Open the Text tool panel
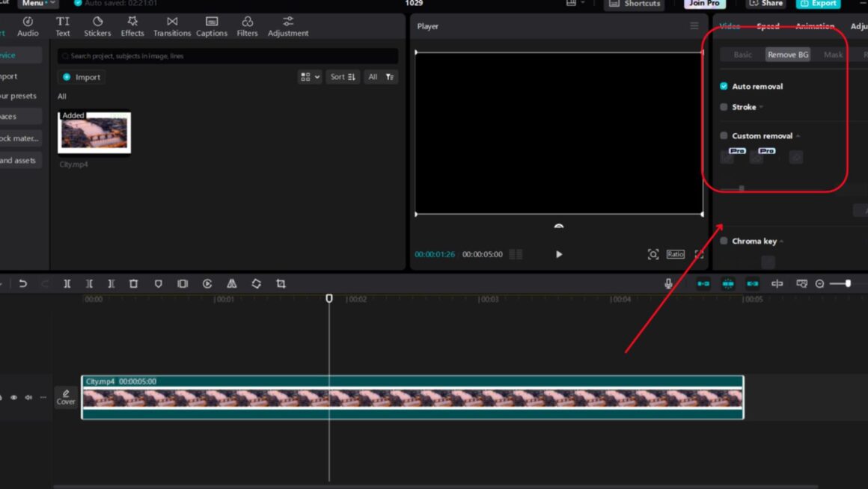The height and width of the screenshot is (489, 868). coord(63,26)
